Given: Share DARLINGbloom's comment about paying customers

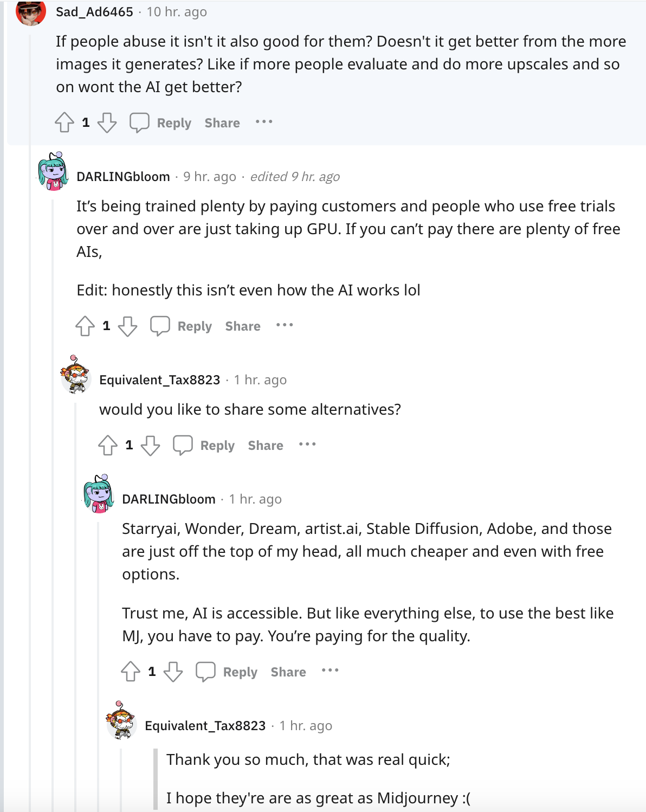Looking at the screenshot, I should pos(243,326).
